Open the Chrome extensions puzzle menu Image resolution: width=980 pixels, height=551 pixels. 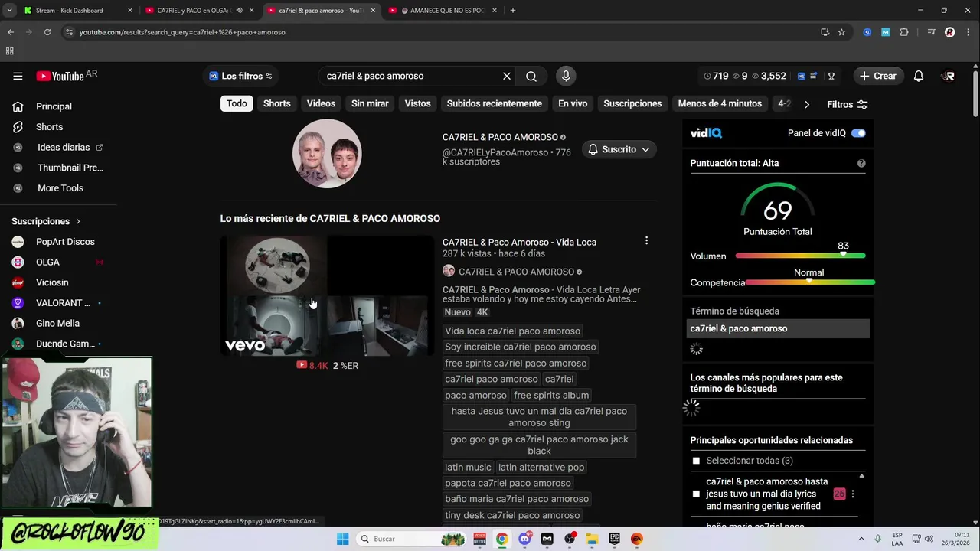pos(904,32)
